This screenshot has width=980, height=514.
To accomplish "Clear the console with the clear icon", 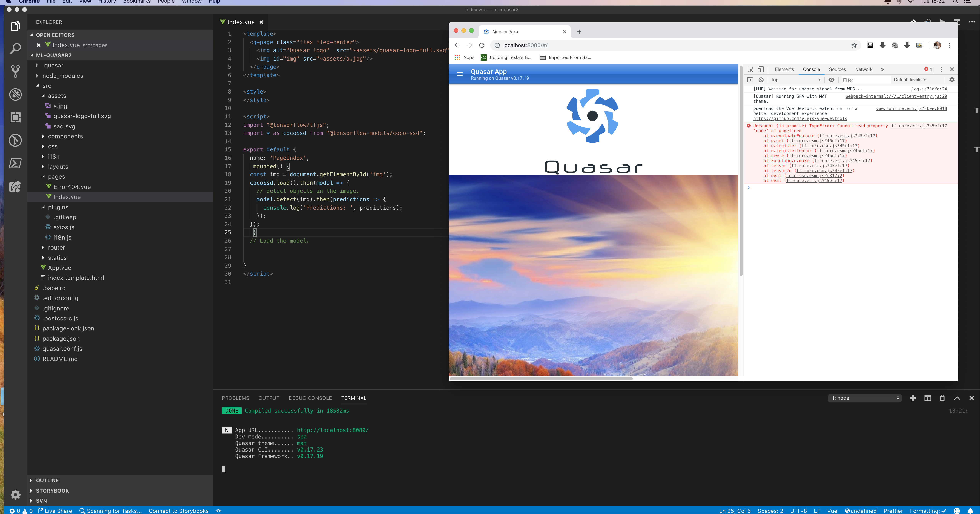I will click(761, 80).
